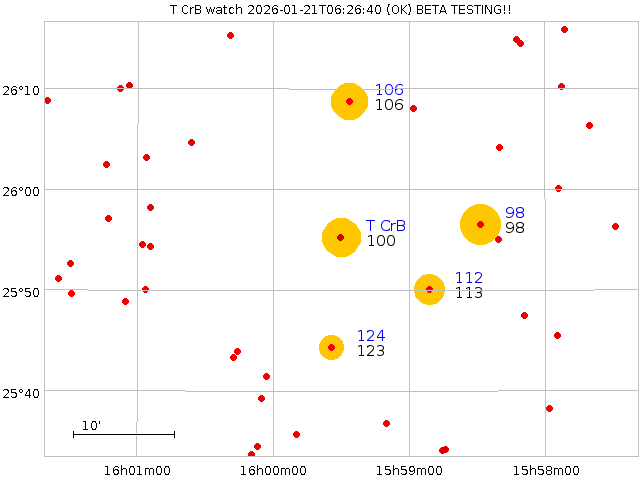Click the small yellow marker for star 124
The width and height of the screenshot is (640, 480).
click(331, 347)
